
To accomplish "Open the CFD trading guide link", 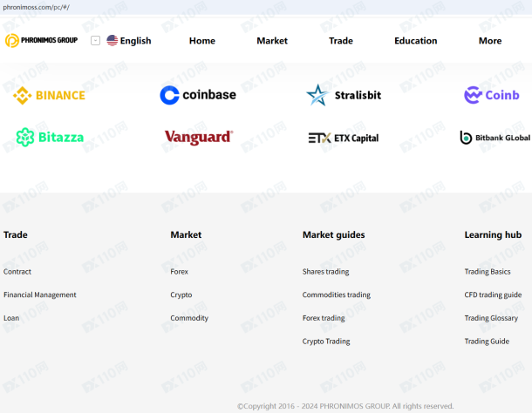I will (x=493, y=295).
